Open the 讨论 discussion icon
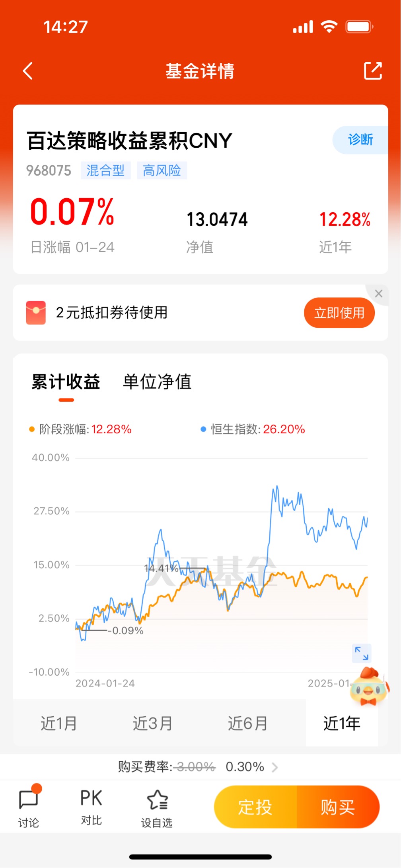This screenshot has height=868, width=401. click(x=29, y=806)
